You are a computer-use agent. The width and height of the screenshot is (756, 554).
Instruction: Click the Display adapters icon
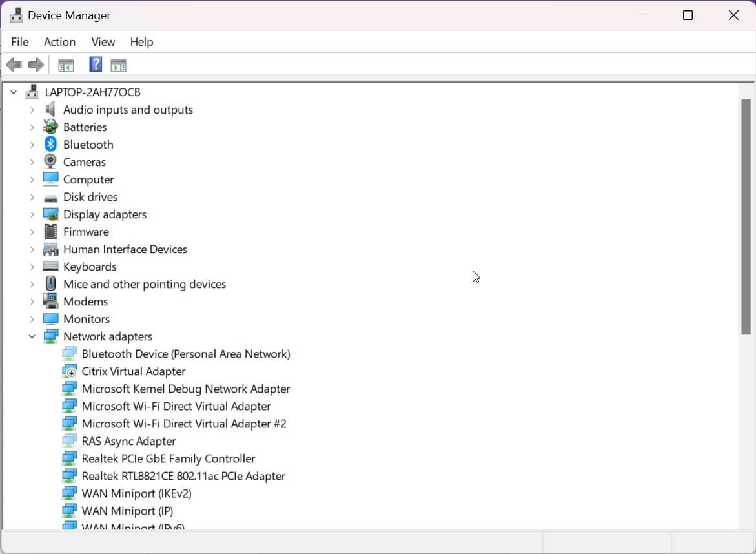pos(50,214)
